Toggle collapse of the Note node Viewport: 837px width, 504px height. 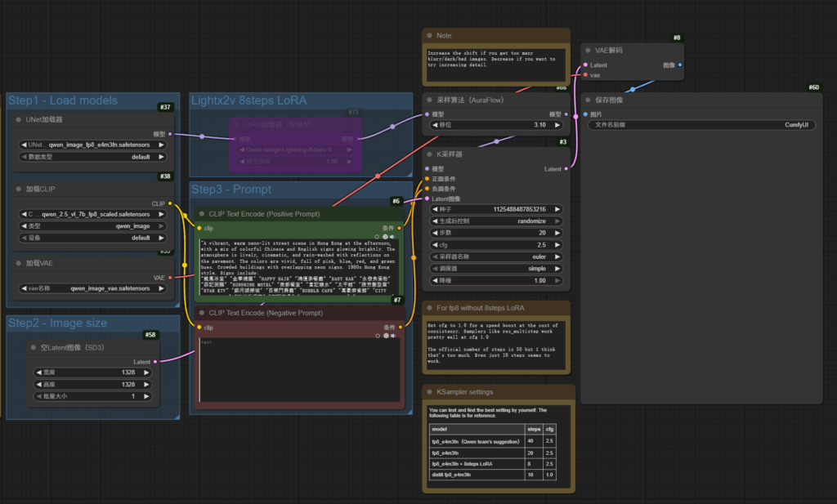(430, 36)
